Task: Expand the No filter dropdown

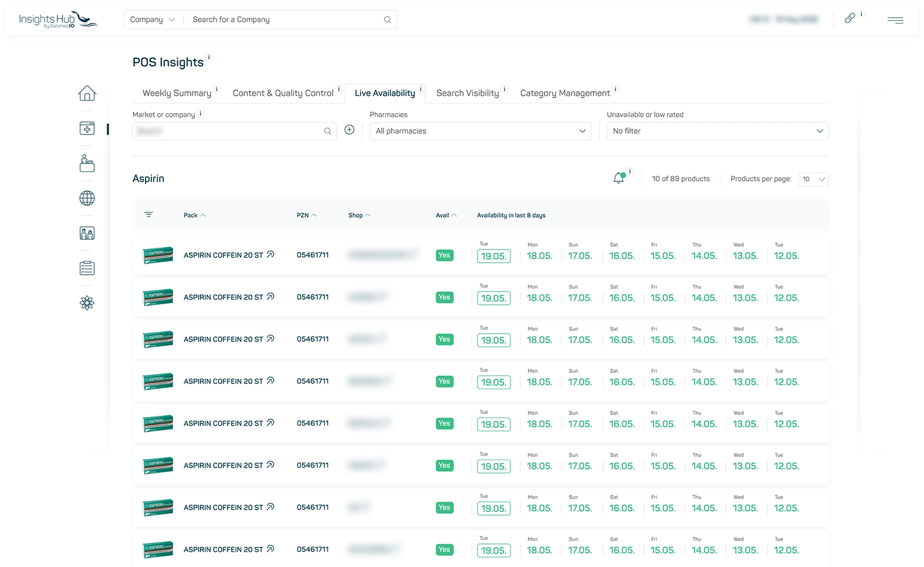Action: point(718,131)
